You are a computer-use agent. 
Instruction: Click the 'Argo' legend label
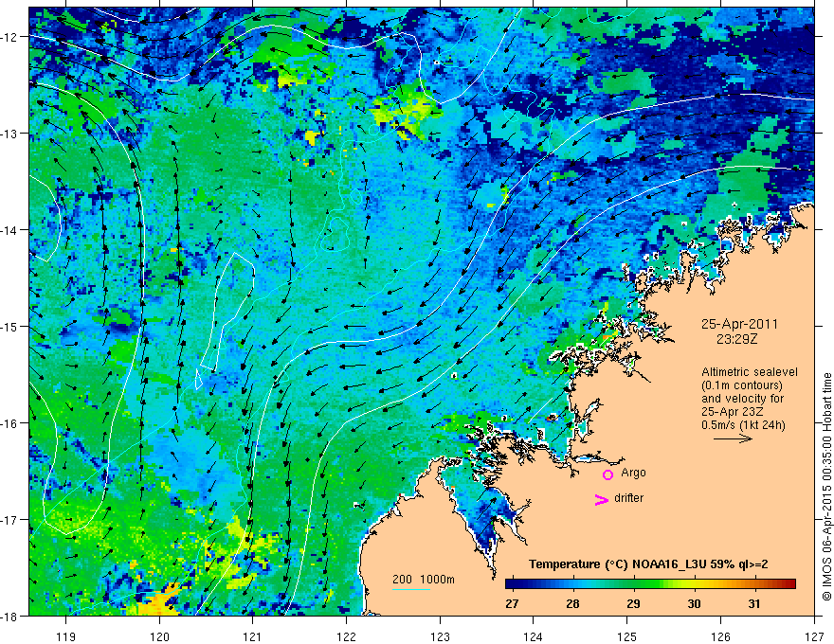tap(633, 473)
